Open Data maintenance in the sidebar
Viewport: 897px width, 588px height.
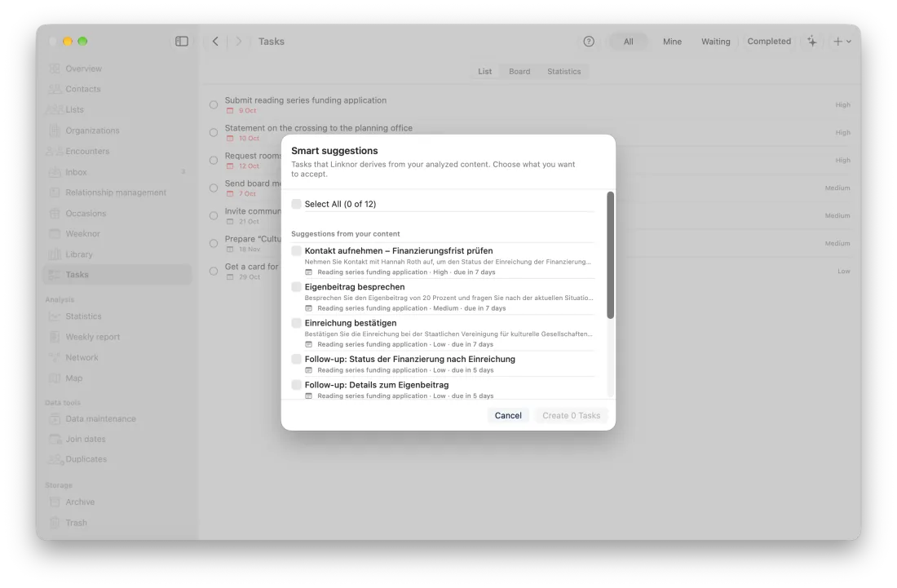click(x=117, y=418)
